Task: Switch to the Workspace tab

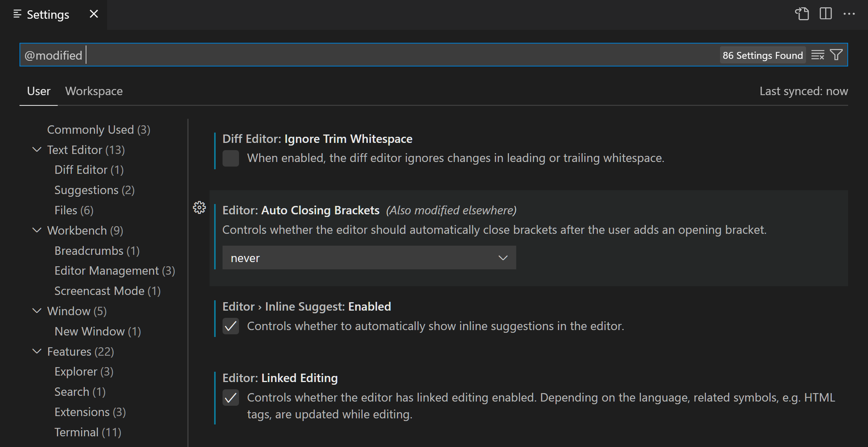Action: (94, 91)
